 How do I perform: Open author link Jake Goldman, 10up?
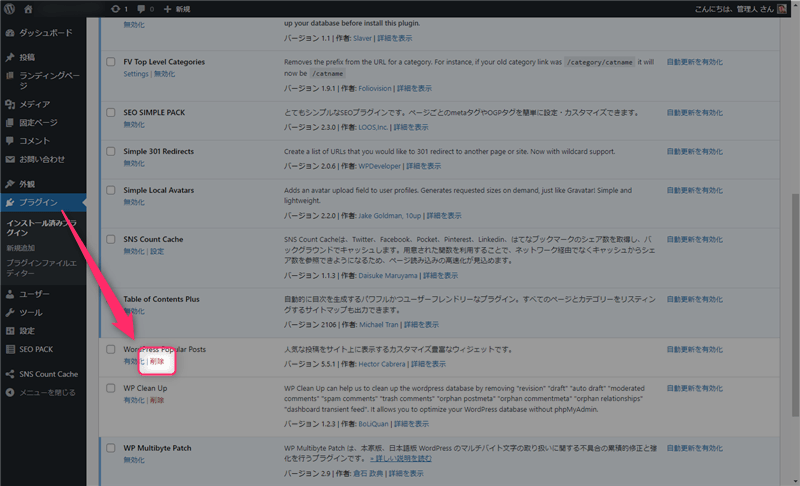389,216
